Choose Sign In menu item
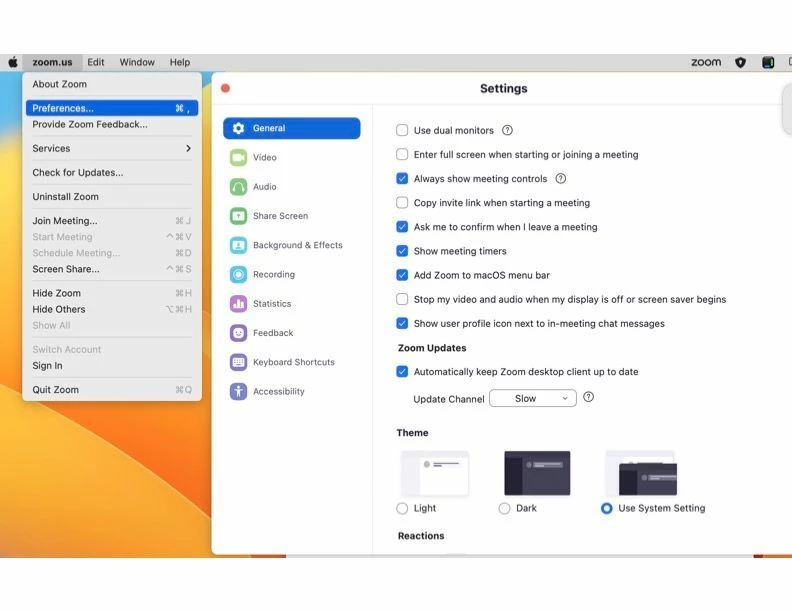This screenshot has width=792, height=612. coord(112,366)
